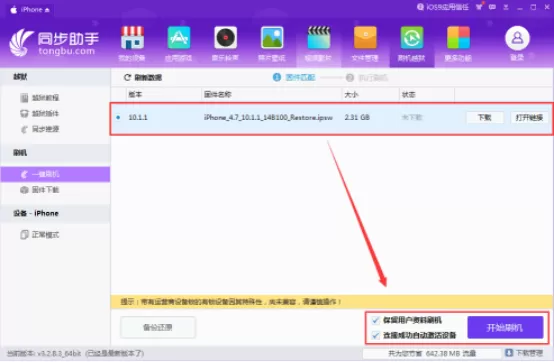Viewport: 554px width, 362px height.
Task: Open the orange file management icon
Action: tap(365, 38)
